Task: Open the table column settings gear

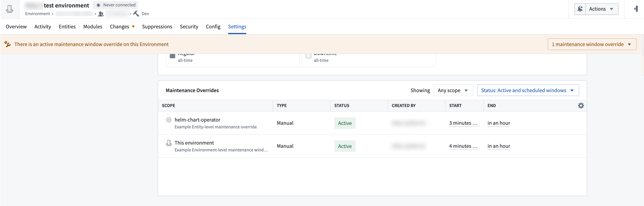Action: 581,106
